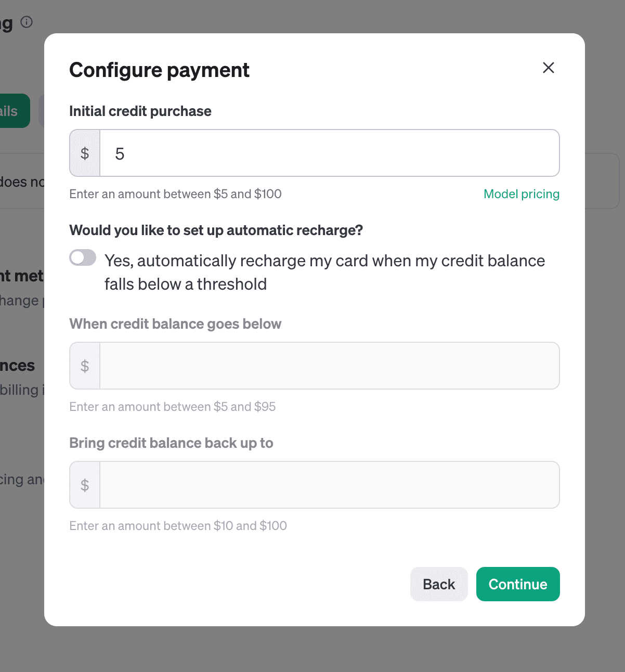The width and height of the screenshot is (625, 672).
Task: Click the 'When credit balance goes below' field
Action: coord(330,366)
